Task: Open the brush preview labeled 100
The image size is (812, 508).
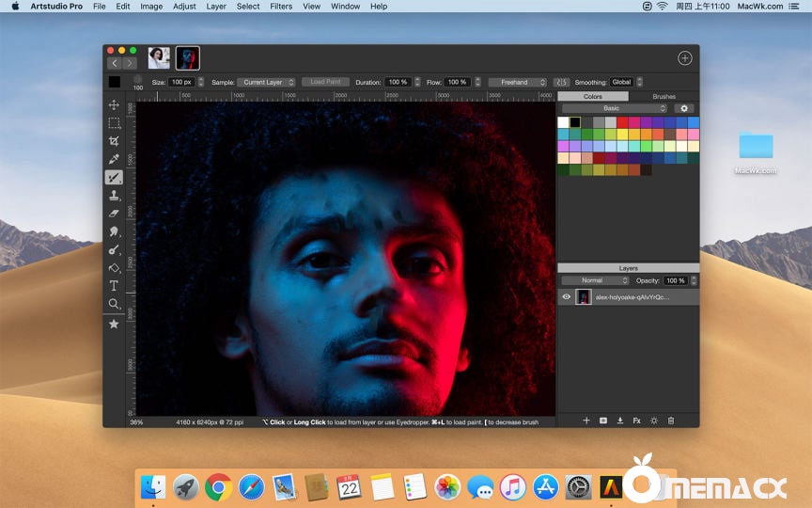Action: (138, 83)
